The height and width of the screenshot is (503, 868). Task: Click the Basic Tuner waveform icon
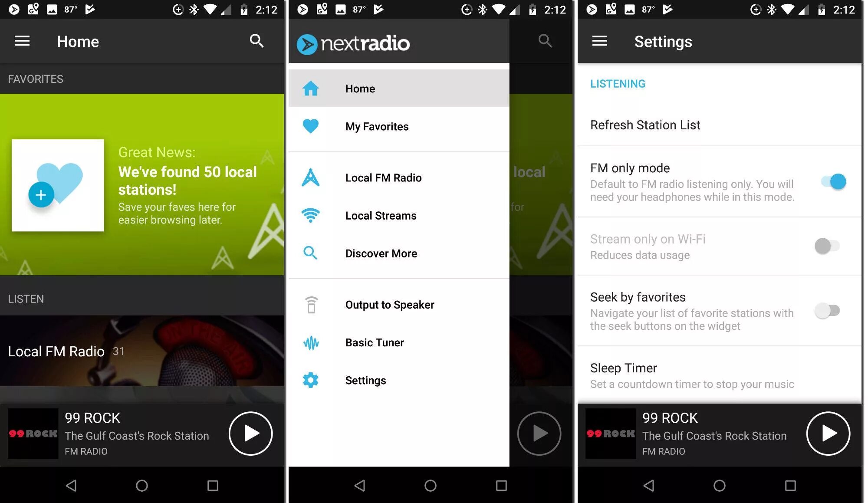311,342
